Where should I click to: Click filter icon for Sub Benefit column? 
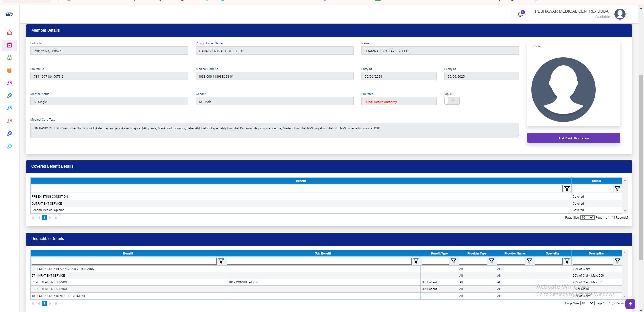[416, 261]
